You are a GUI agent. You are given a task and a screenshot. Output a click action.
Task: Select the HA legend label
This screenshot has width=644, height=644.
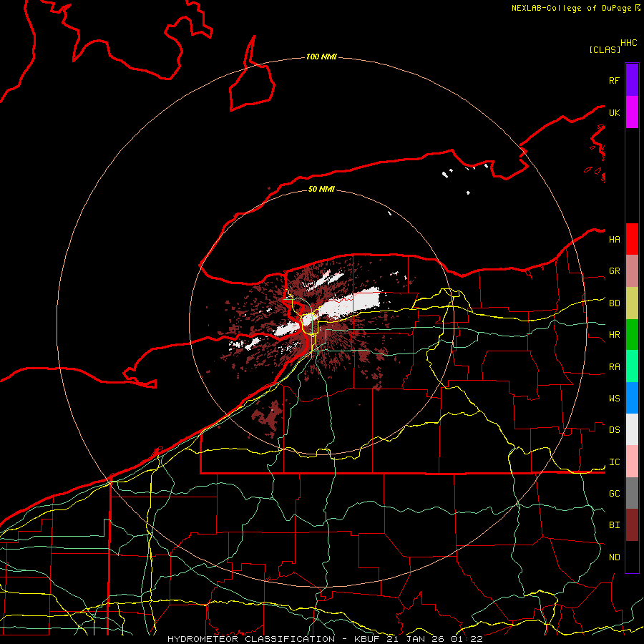(614, 239)
